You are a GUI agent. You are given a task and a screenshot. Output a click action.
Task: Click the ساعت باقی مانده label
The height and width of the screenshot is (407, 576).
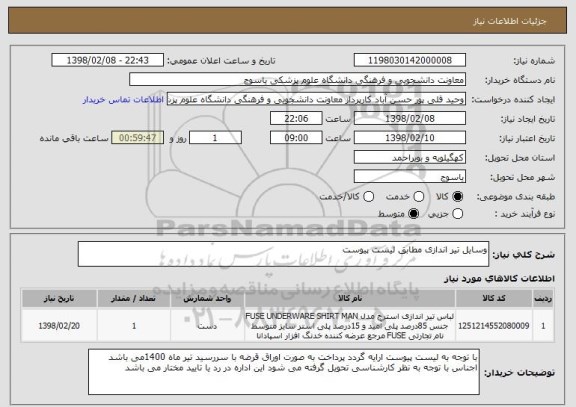pyautogui.click(x=74, y=138)
